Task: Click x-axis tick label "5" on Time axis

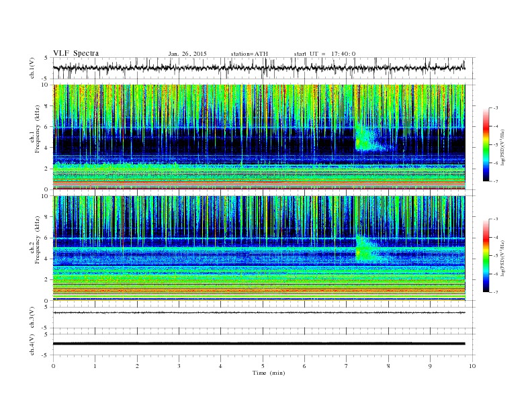Action: point(263,366)
